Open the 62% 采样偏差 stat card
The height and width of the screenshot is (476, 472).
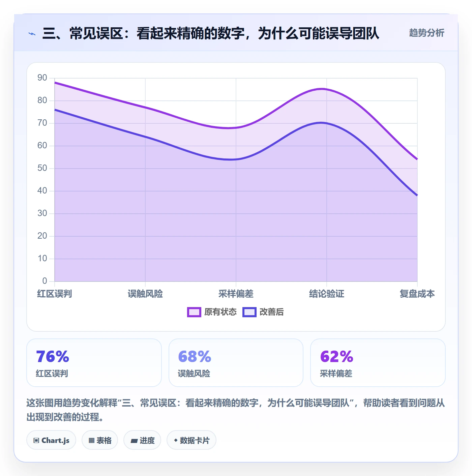(378, 363)
